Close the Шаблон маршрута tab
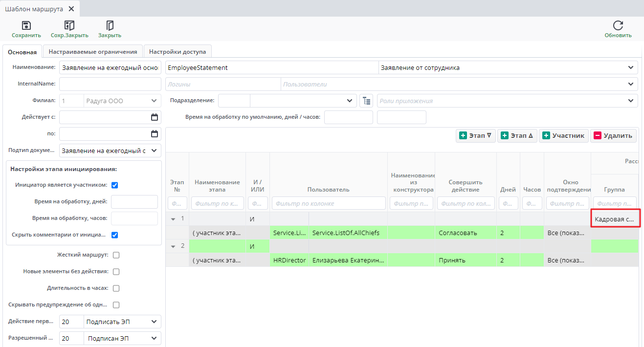 tap(71, 9)
